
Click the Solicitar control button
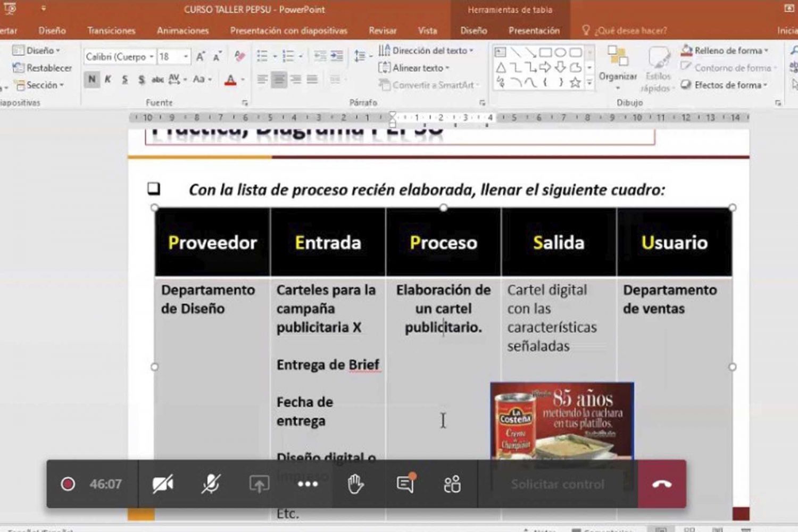(x=558, y=484)
